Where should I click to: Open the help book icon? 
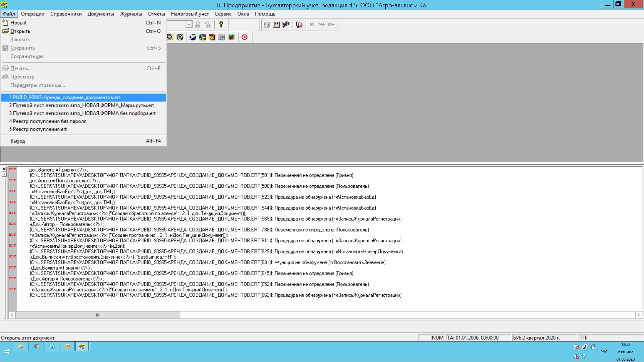[299, 24]
